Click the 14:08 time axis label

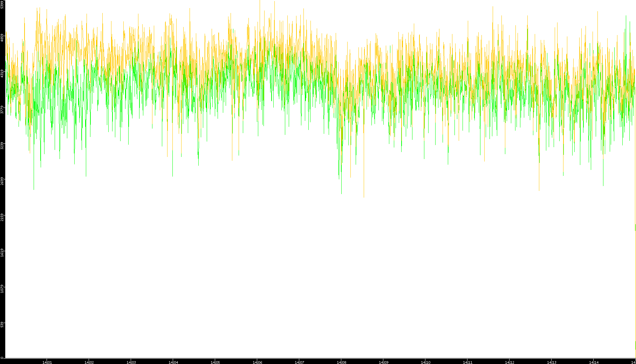[x=342, y=362]
